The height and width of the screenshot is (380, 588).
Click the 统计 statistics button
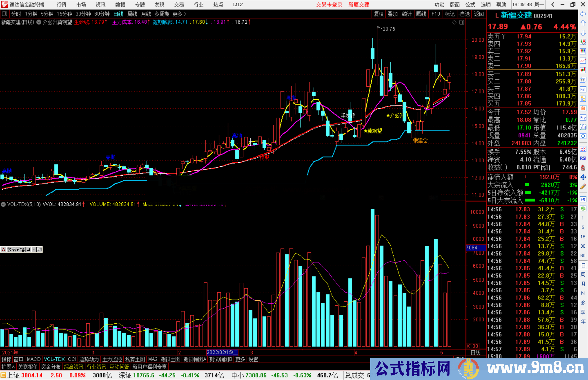point(407,14)
